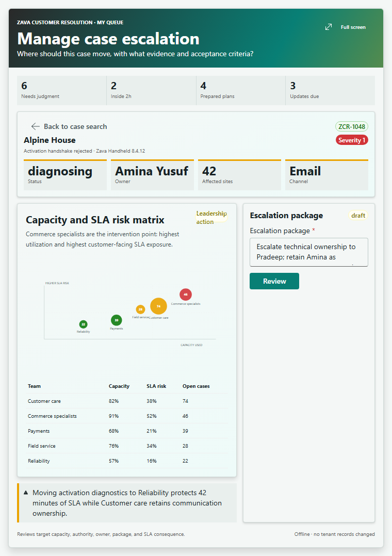Viewport: 392px width, 556px height.
Task: Select the Customer care table row name
Action: (x=44, y=401)
